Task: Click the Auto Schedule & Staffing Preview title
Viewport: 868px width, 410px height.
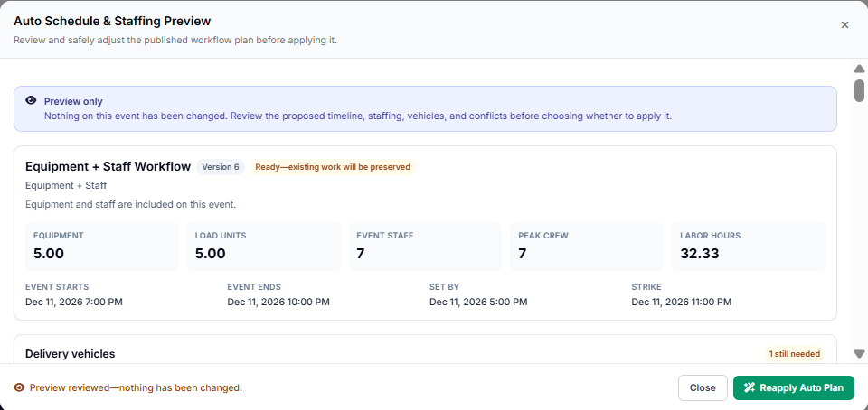Action: [112, 21]
